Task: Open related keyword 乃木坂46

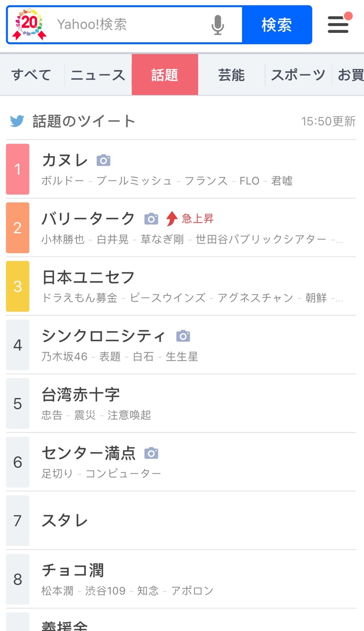Action: 64,356
